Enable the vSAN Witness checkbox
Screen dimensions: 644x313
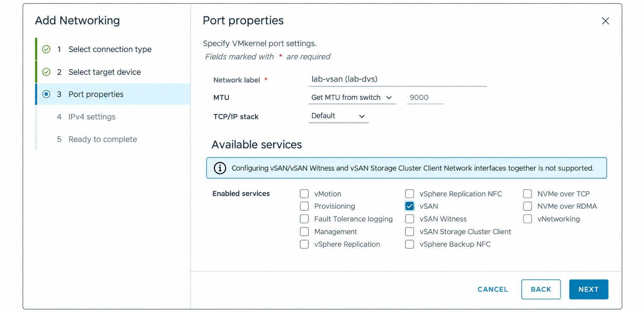[409, 219]
